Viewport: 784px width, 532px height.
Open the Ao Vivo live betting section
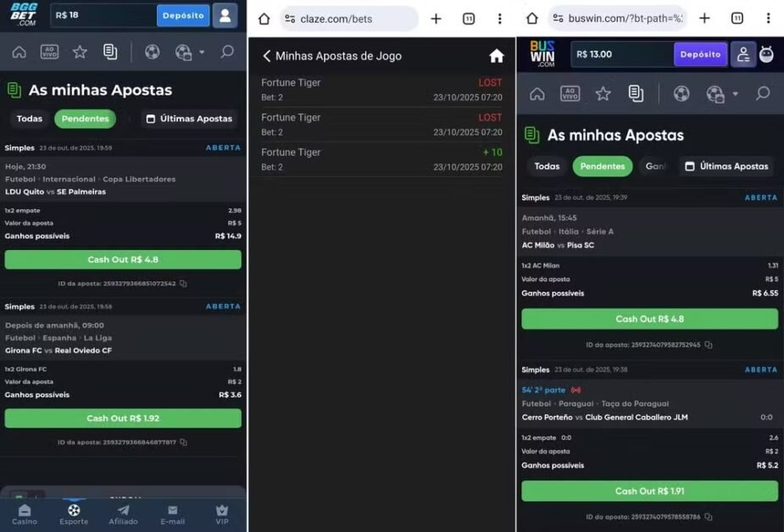pyautogui.click(x=49, y=51)
